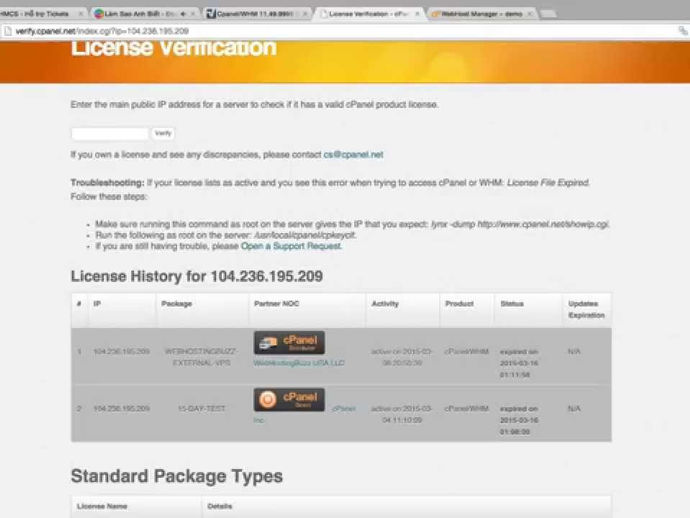Click the 'License History for 104.236.195.209' heading
The height and width of the screenshot is (518, 690).
coord(197,276)
